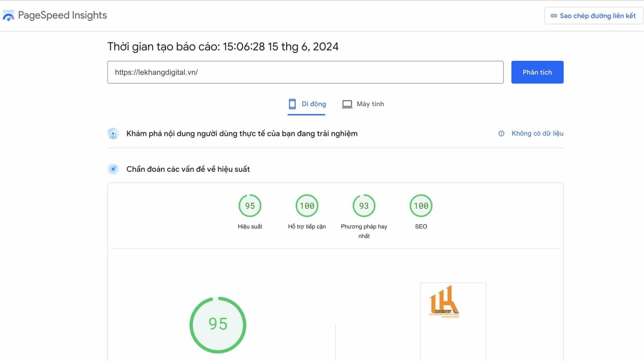Screen dimensions: 644x361
Task: Click the PageSpeed Insights logo icon
Action: (8, 15)
